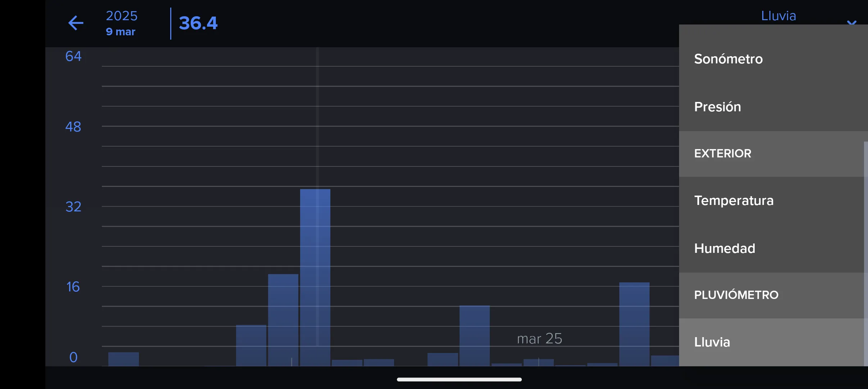Choose Presión in the dropdown
Image resolution: width=868 pixels, height=389 pixels.
[718, 107]
